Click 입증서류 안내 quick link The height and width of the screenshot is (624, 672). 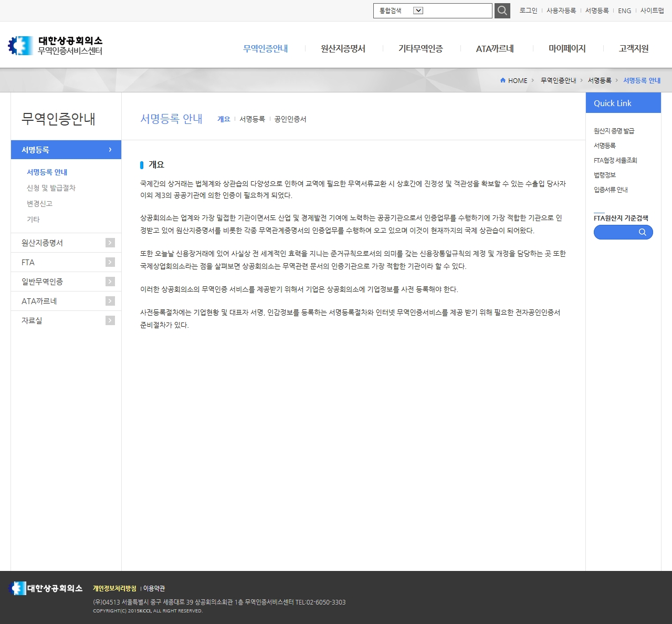611,190
